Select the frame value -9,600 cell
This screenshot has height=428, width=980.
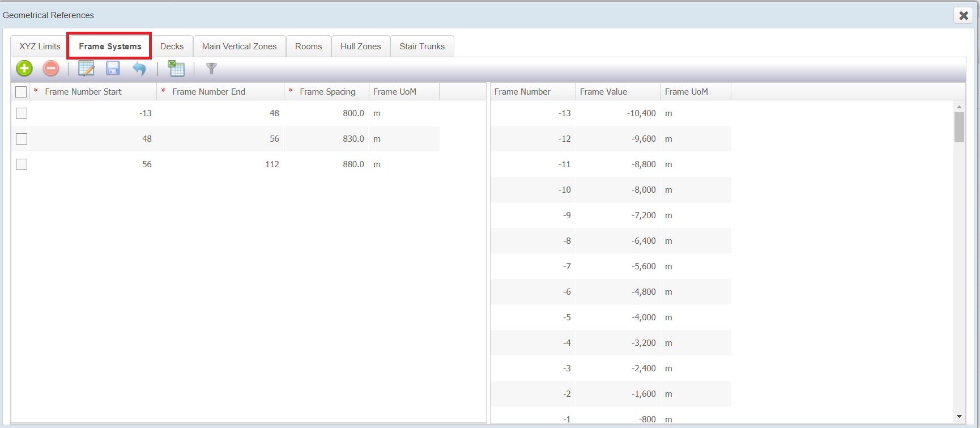coord(618,139)
